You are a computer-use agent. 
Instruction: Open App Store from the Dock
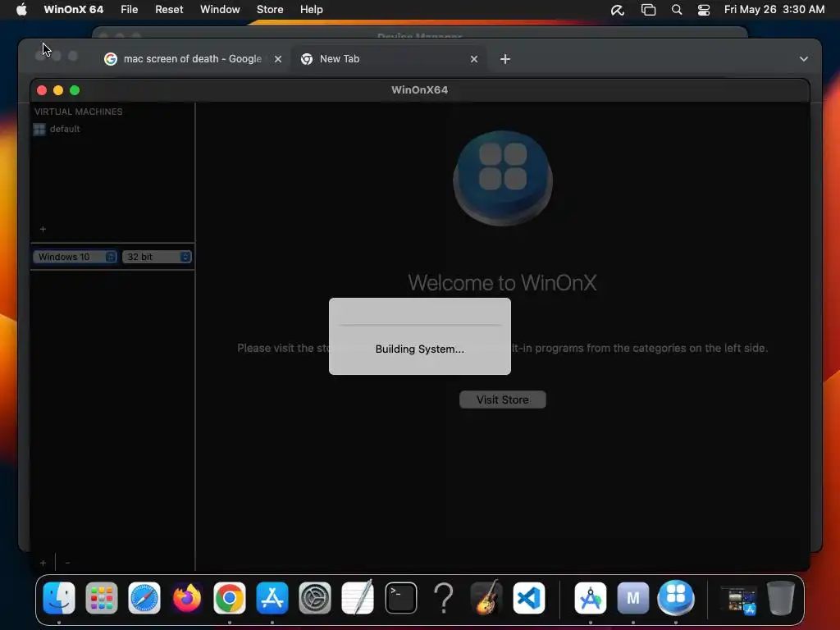click(272, 598)
